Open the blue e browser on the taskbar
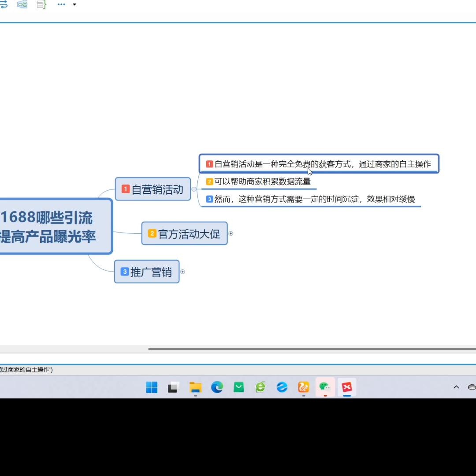This screenshot has width=476, height=476. pos(282,387)
